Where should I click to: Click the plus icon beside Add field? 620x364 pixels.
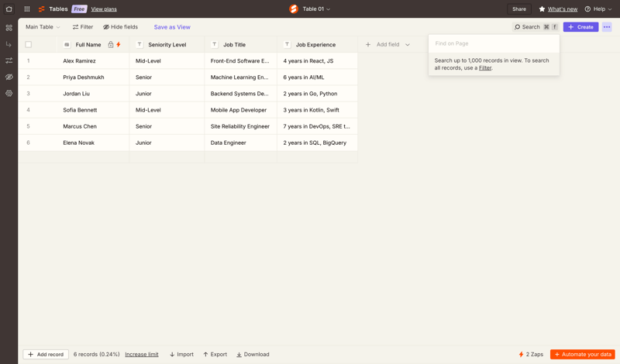367,44
